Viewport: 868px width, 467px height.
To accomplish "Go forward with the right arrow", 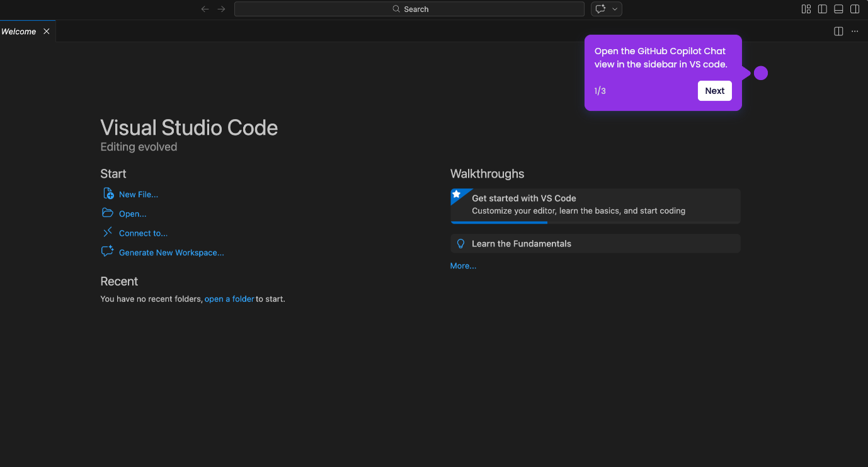I will [x=221, y=9].
